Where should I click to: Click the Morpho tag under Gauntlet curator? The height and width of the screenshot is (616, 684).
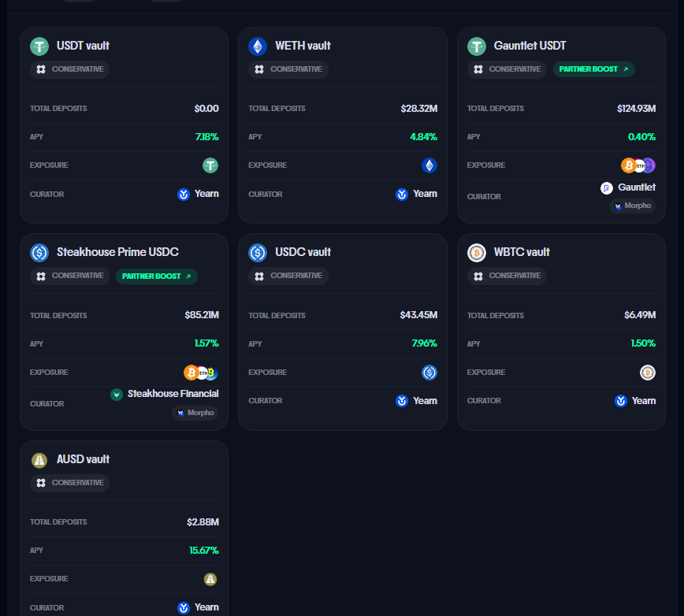point(633,206)
